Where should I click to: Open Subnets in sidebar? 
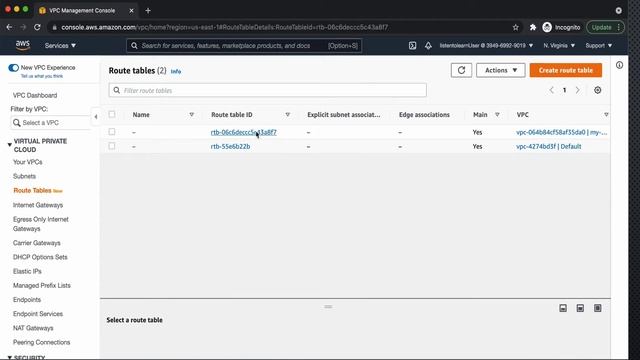(24, 176)
